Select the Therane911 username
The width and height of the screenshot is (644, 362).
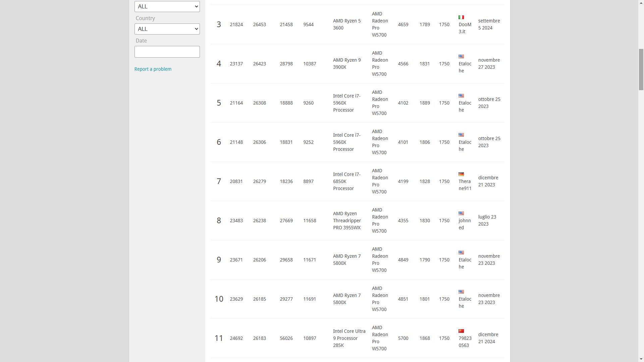[465, 185]
